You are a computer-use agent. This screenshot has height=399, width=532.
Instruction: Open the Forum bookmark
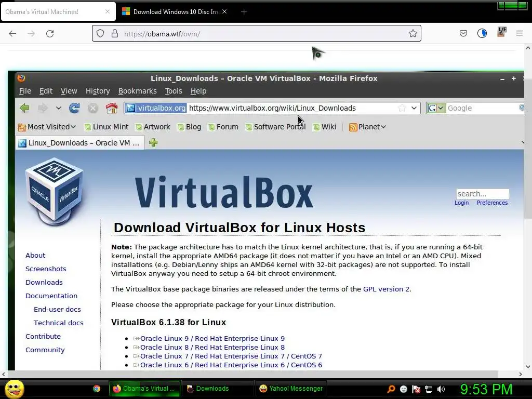click(x=223, y=127)
